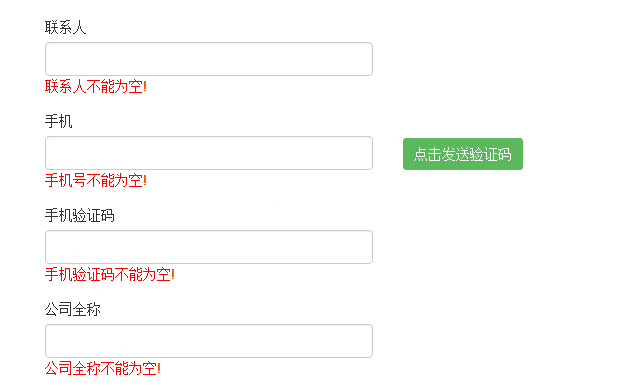Click the red 手机号不能为空! error message

pos(96,180)
